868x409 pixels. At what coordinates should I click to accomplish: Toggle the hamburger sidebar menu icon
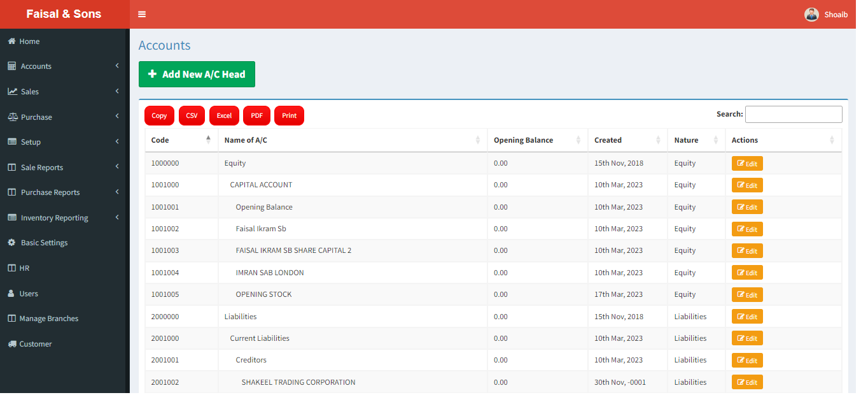[x=142, y=14]
